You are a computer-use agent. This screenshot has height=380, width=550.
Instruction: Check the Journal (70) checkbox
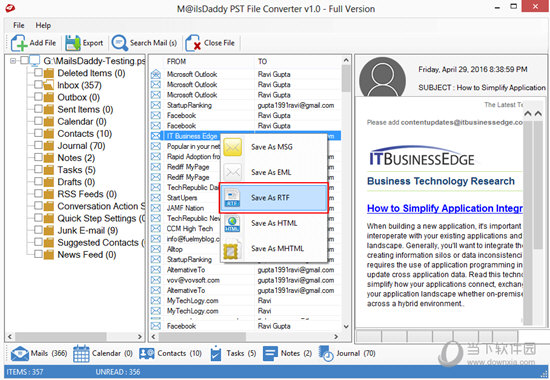(38, 145)
